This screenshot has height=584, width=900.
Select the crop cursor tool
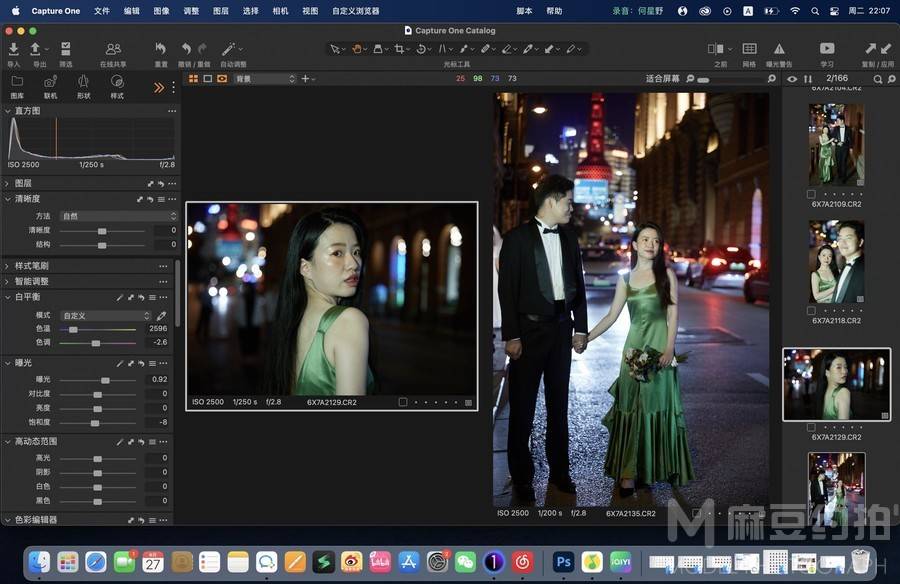[399, 49]
